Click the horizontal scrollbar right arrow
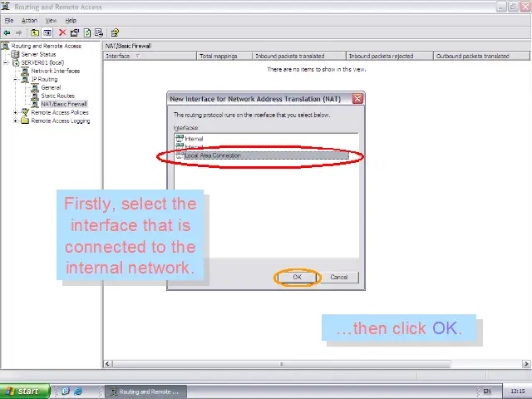Viewport: 532px width, 399px height. click(x=526, y=364)
